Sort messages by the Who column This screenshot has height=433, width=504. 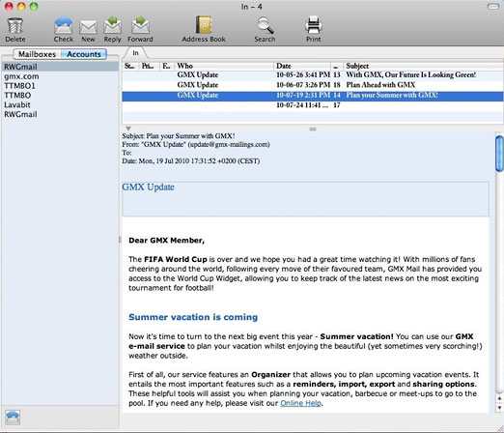[224, 66]
